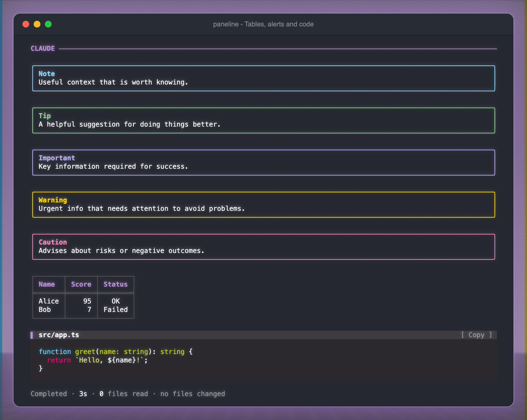The image size is (527, 420).
Task: Click the Completed status text
Action: pyautogui.click(x=49, y=394)
